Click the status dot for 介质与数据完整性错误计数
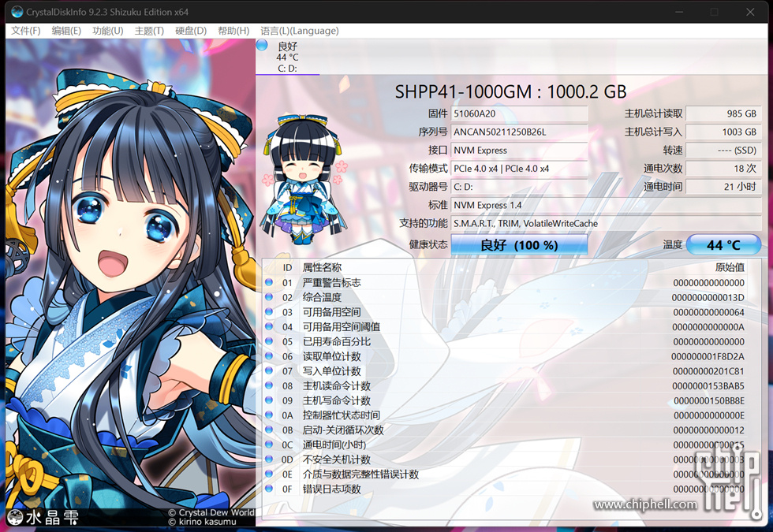 coord(269,474)
